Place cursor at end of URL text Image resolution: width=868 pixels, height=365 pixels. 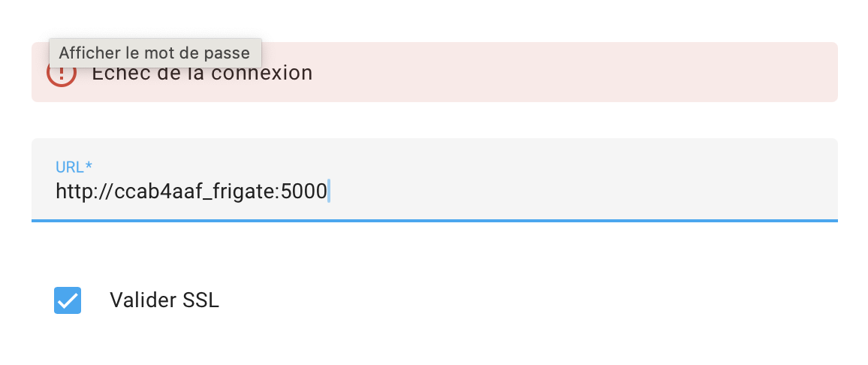[328, 192]
